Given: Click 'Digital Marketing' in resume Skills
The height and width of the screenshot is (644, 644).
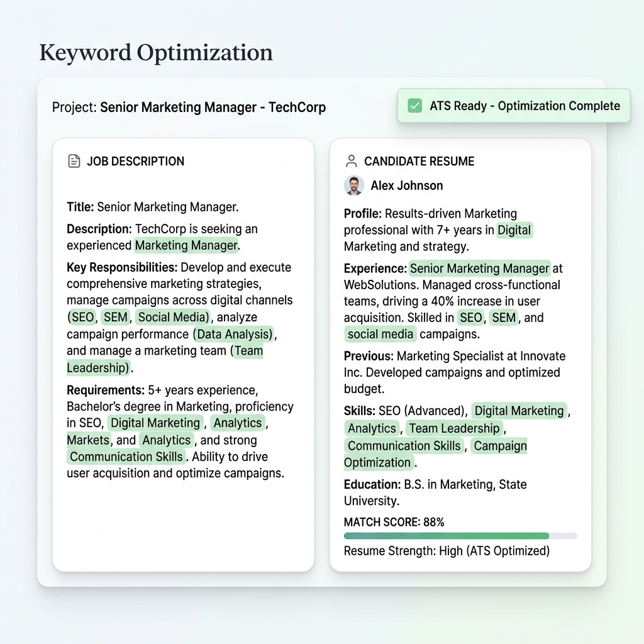Looking at the screenshot, I should pyautogui.click(x=519, y=411).
